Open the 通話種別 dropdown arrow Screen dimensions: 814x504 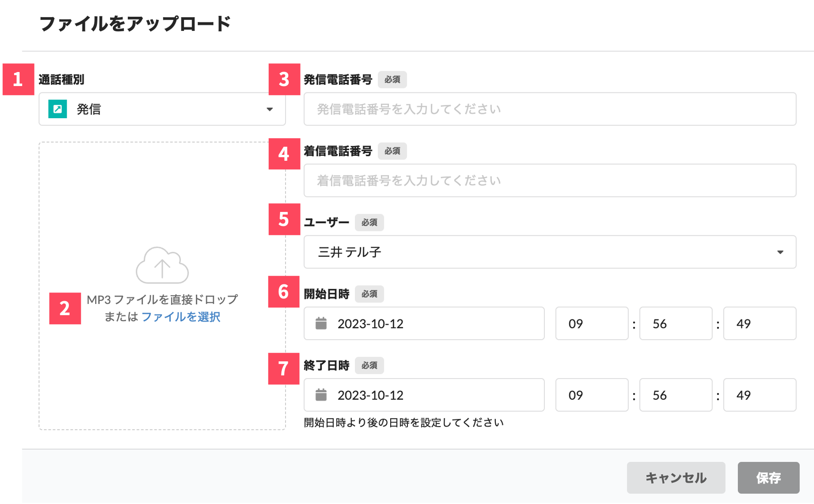coord(270,109)
